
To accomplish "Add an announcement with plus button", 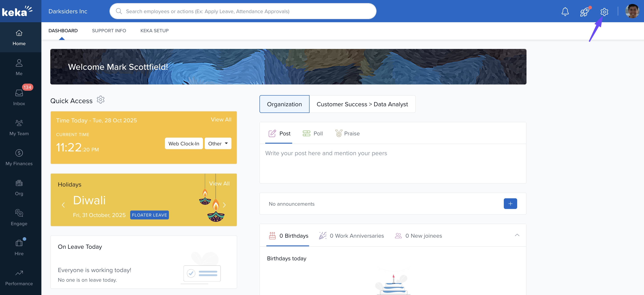I will click(x=510, y=204).
